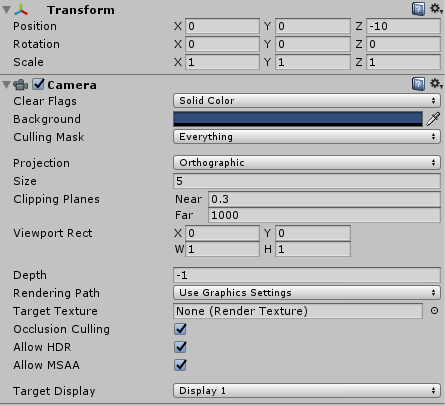445x406 pixels.
Task: Click the Camera component icon
Action: tap(21, 85)
